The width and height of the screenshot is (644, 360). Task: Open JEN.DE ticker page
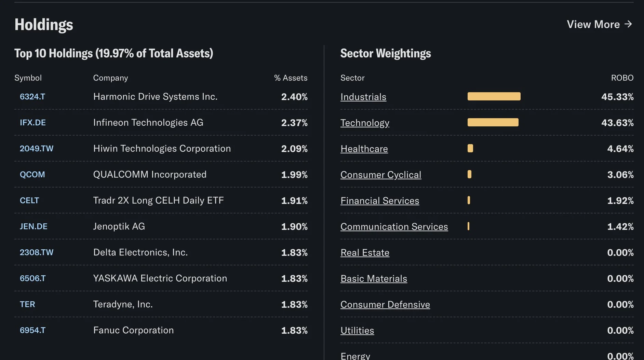[x=33, y=226]
